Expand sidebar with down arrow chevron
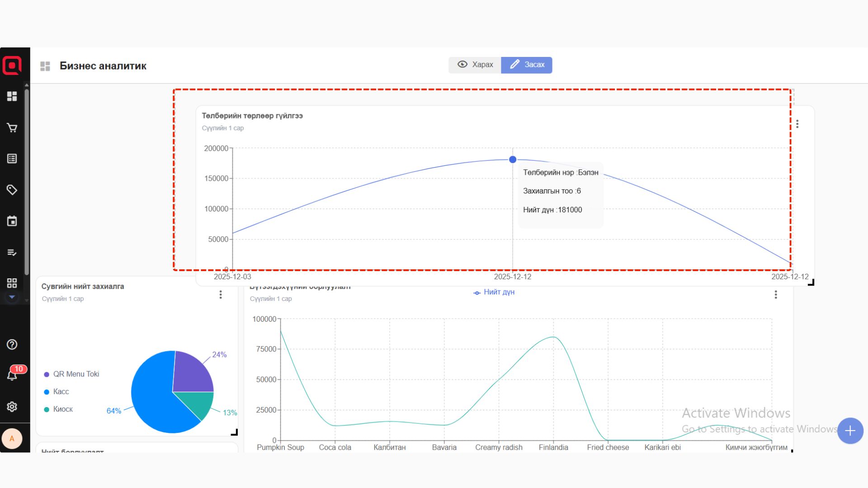This screenshot has width=868, height=488. tap(12, 297)
